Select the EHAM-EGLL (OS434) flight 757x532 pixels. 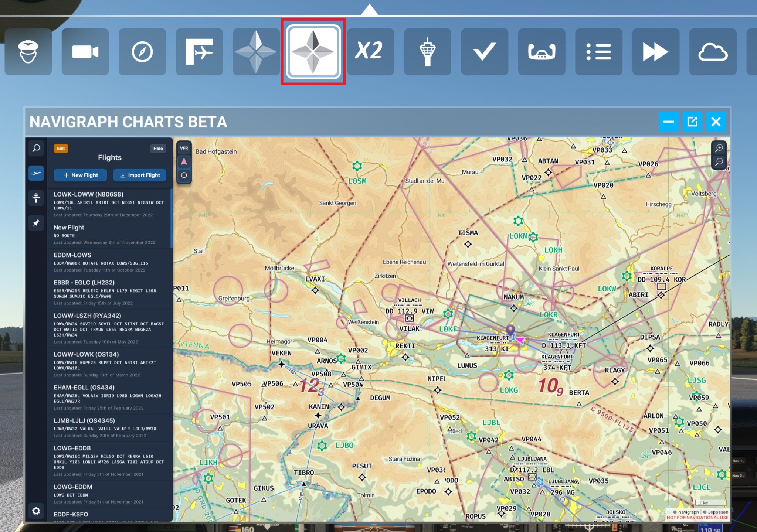(109, 398)
